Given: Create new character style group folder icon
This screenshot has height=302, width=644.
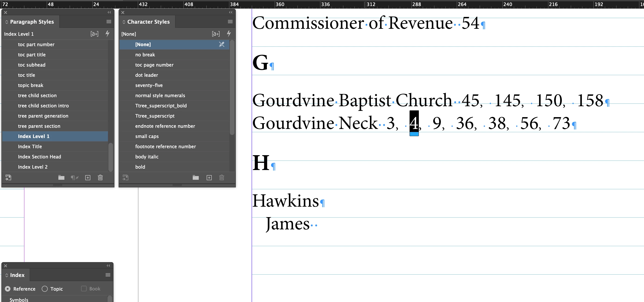Looking at the screenshot, I should (x=196, y=177).
